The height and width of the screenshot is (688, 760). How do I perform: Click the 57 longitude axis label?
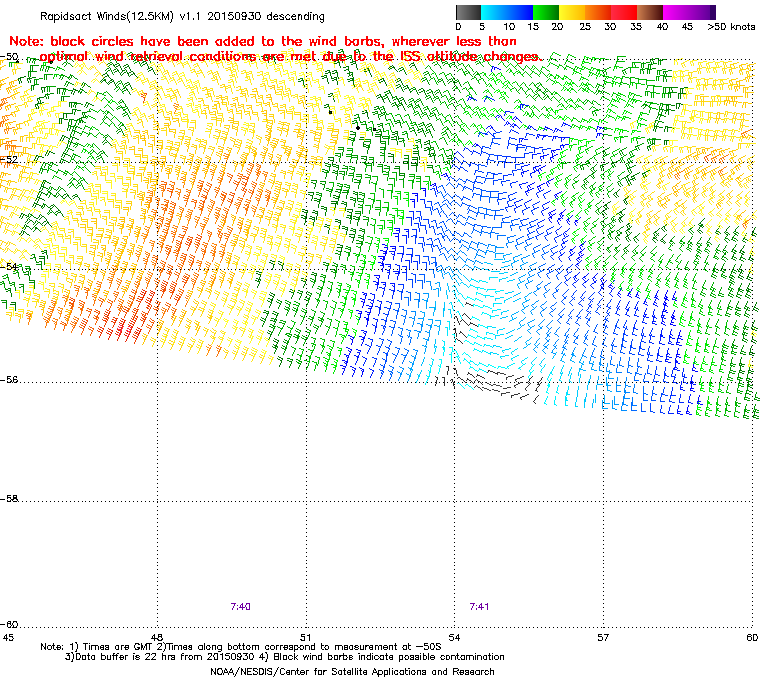[603, 637]
